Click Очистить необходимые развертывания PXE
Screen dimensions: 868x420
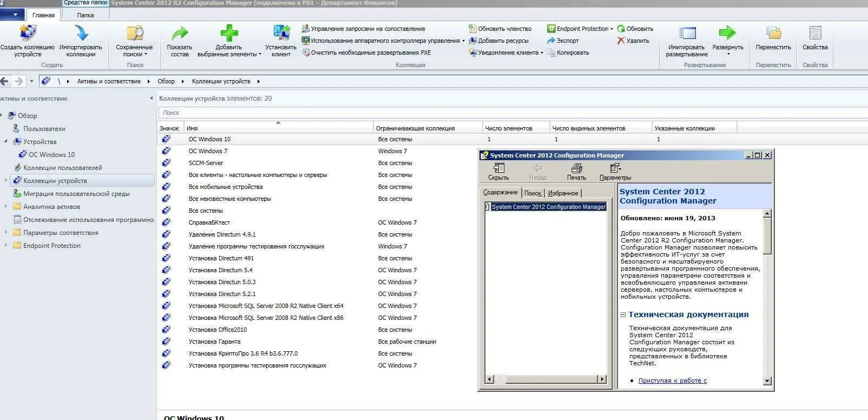(x=366, y=52)
